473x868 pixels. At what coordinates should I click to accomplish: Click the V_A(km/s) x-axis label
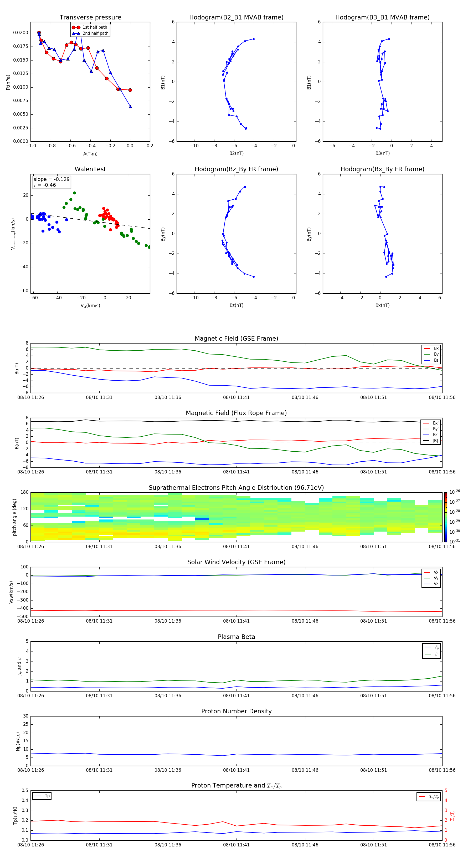pos(90,306)
